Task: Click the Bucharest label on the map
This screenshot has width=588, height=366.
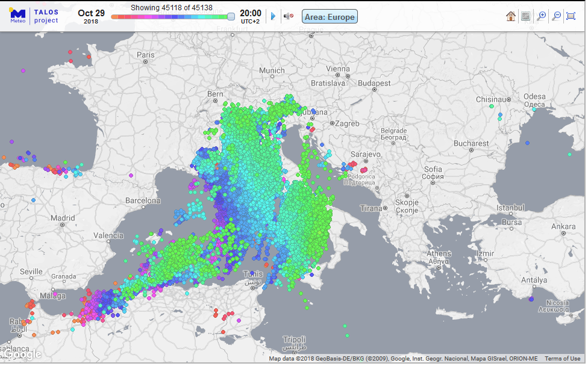Action: pos(471,143)
